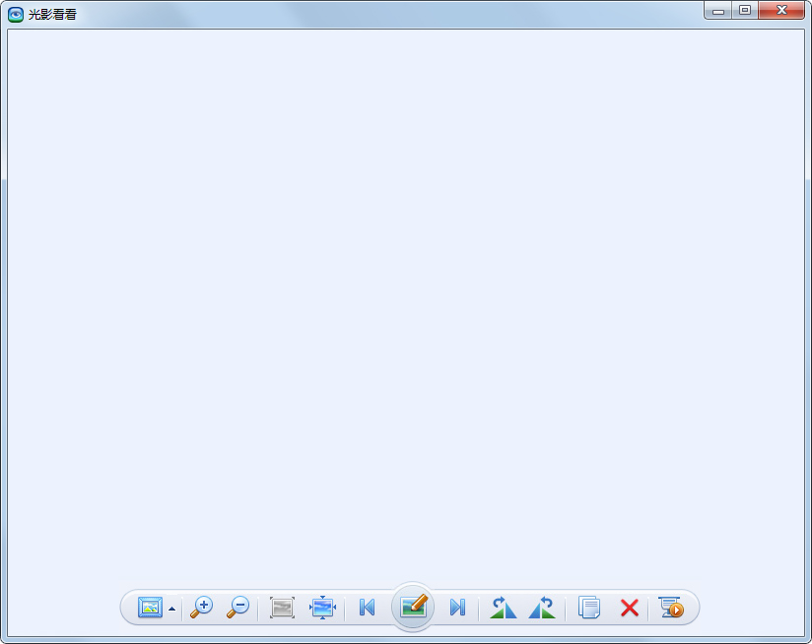The image size is (812, 644).
Task: Minimize the 光影看看 window
Action: (719, 11)
